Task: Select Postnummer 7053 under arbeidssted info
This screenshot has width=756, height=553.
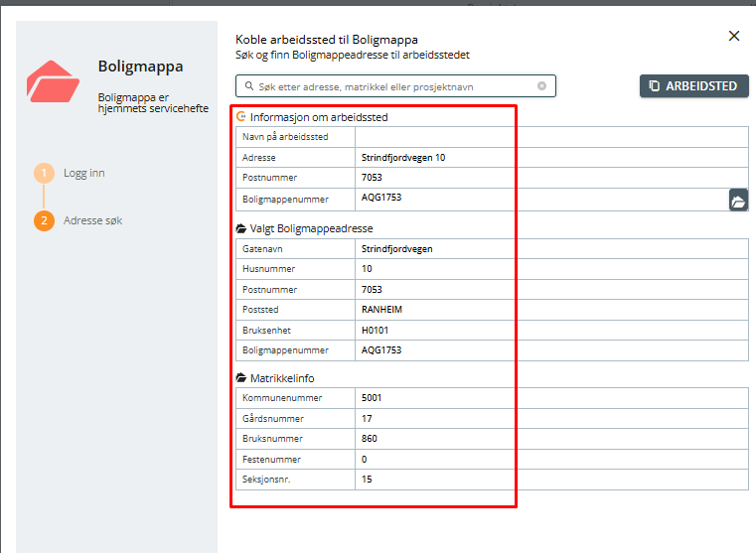Action: pyautogui.click(x=372, y=178)
